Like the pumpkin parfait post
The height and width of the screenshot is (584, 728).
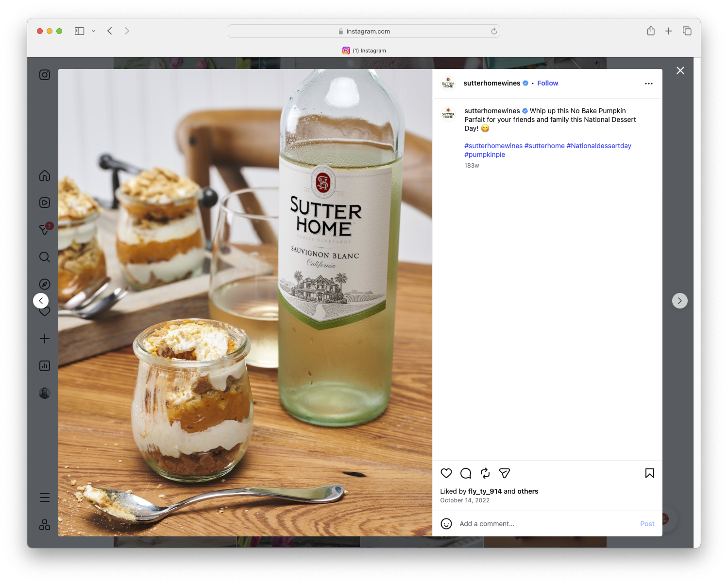(446, 473)
